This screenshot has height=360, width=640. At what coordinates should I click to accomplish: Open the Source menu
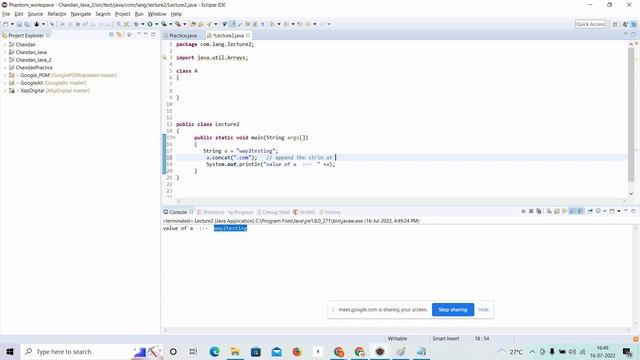point(35,14)
